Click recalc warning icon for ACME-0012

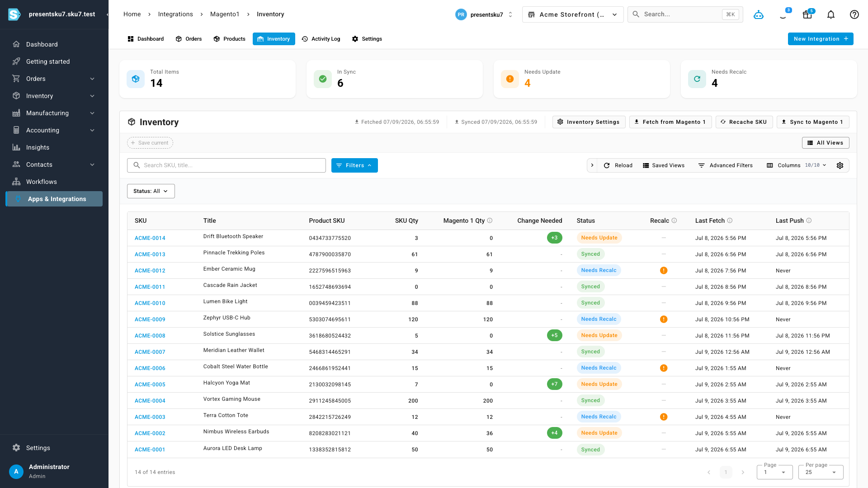pyautogui.click(x=664, y=271)
